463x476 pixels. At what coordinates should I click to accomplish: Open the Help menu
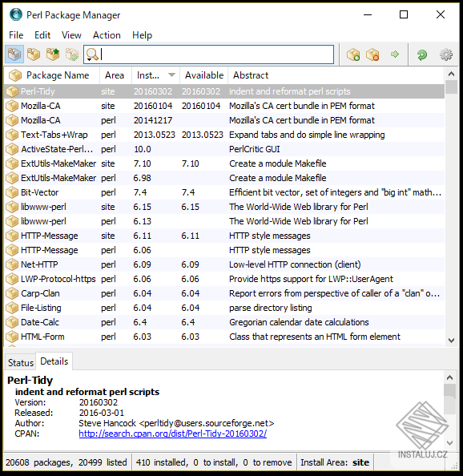coord(142,35)
